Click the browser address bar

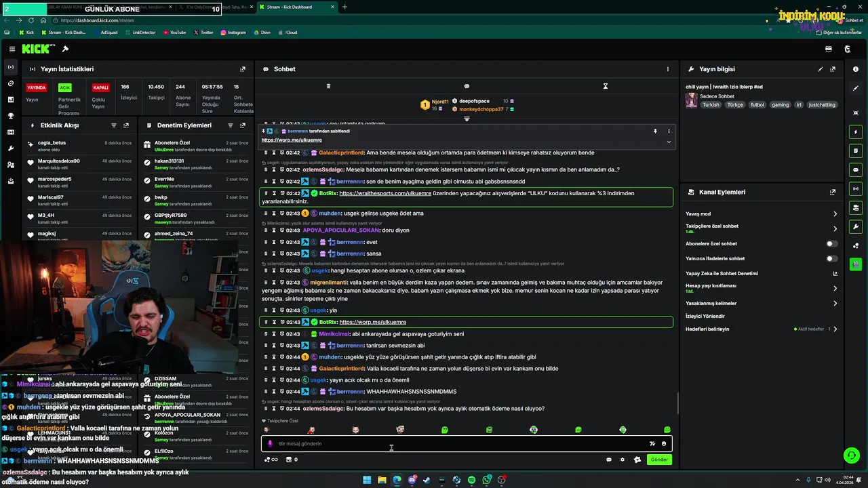tap(407, 20)
